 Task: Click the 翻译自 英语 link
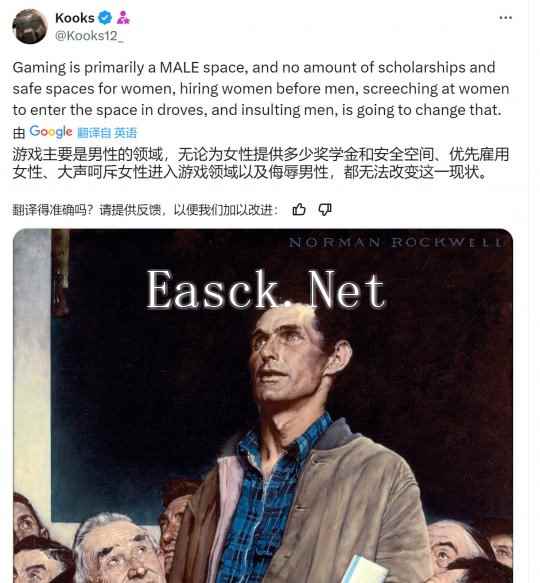[107, 133]
